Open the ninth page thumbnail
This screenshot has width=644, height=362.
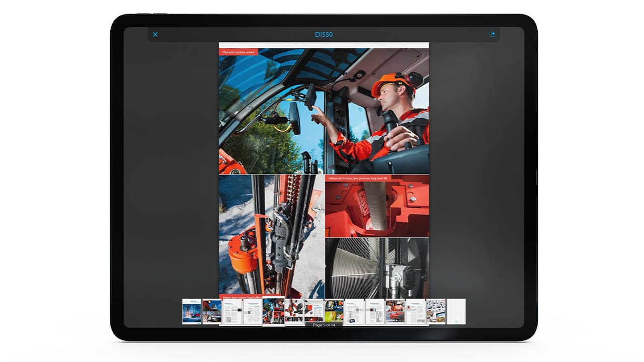354,312
